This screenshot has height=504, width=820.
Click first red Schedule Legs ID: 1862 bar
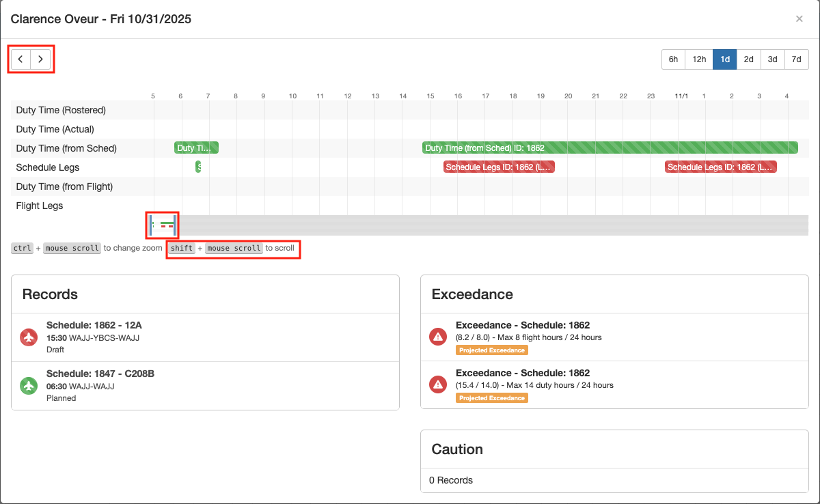click(500, 167)
